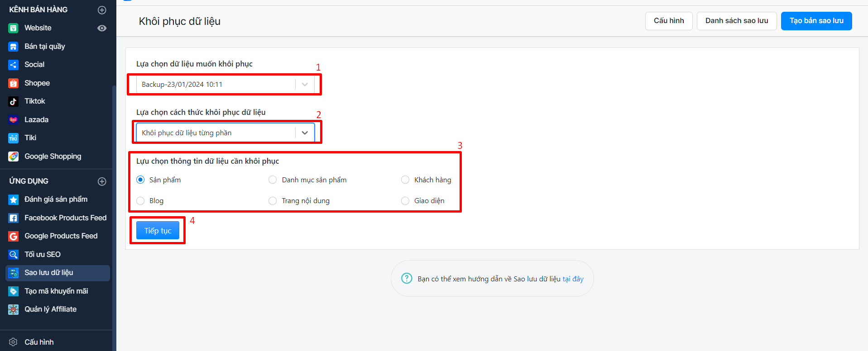
Task: Click the Cấu hình gear icon in sidebar
Action: tap(14, 342)
